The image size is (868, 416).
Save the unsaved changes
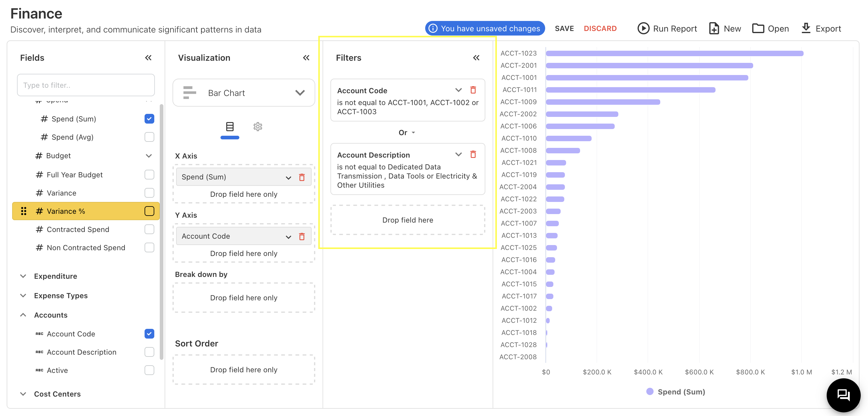(564, 28)
